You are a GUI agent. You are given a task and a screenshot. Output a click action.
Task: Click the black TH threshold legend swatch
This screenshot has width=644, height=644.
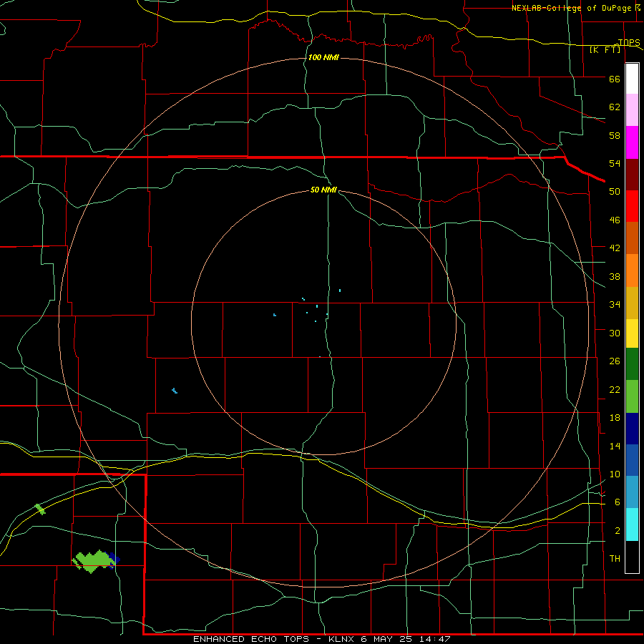click(632, 557)
